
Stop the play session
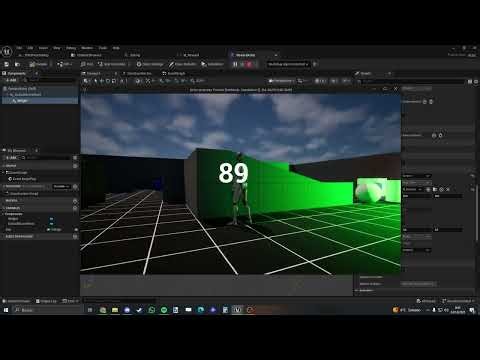[249, 64]
